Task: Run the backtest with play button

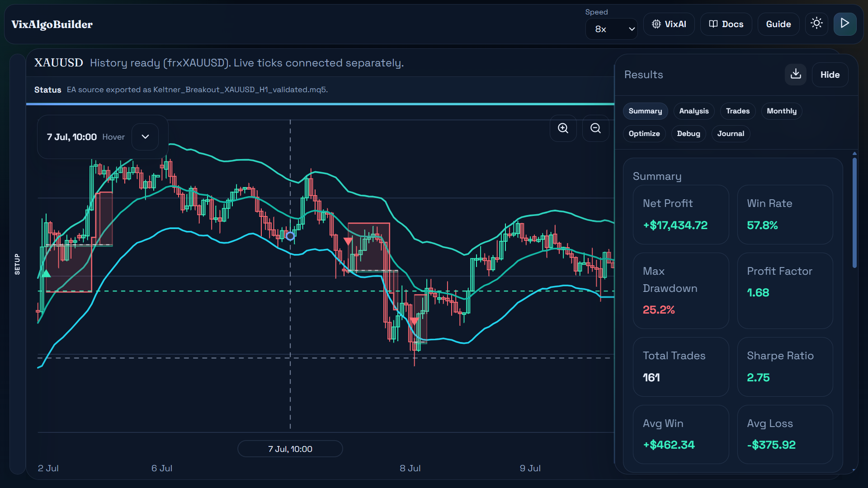Action: pyautogui.click(x=845, y=23)
